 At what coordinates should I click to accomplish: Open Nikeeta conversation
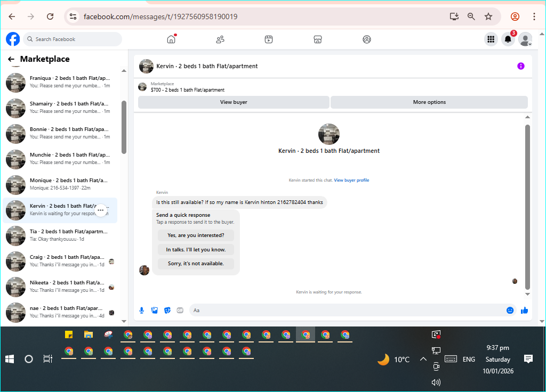point(60,287)
